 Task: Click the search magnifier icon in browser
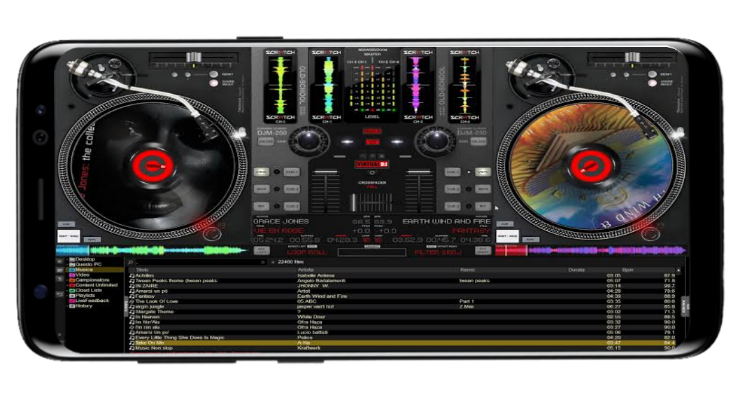coord(131,262)
